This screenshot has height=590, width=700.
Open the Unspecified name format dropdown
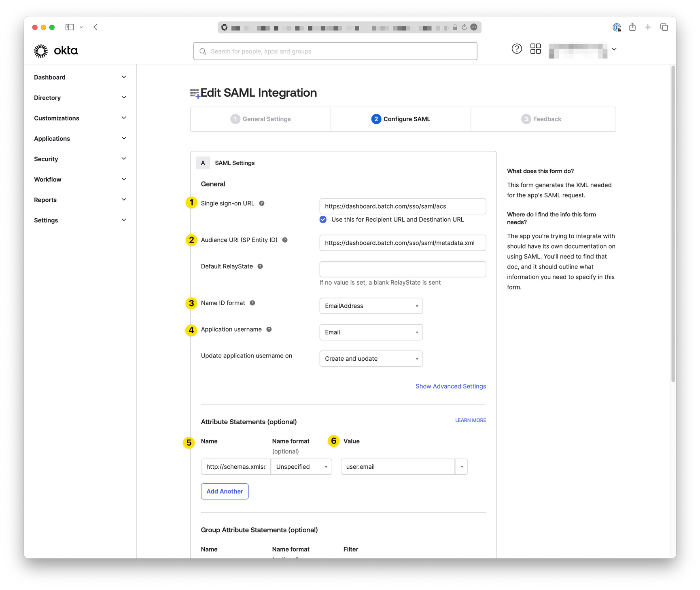tap(301, 467)
